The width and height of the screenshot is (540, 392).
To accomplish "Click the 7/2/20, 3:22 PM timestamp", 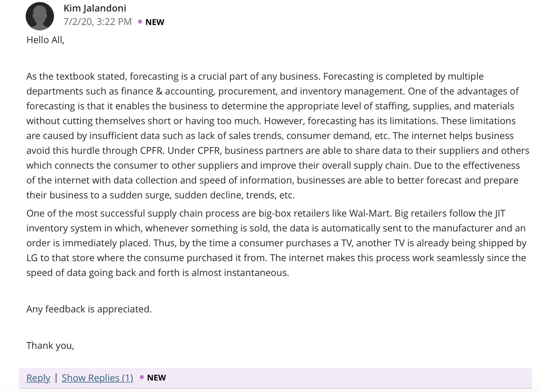I will pyautogui.click(x=98, y=22).
